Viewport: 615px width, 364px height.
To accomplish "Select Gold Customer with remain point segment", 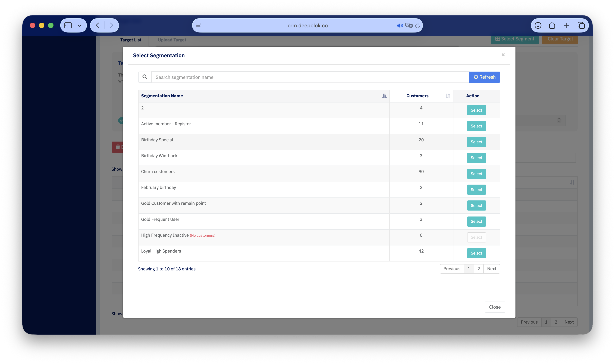I will click(476, 206).
